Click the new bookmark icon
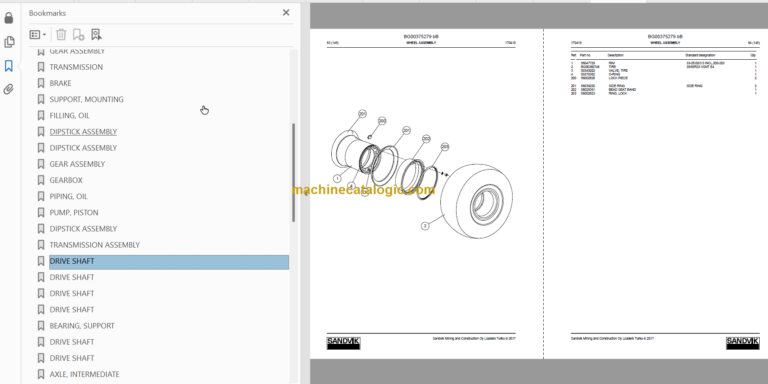 (78, 34)
